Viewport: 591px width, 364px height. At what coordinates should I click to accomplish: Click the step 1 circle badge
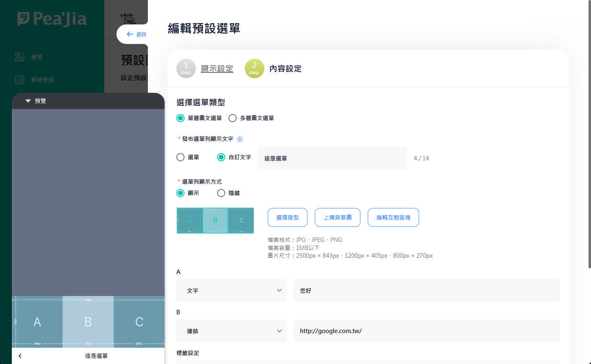point(186,68)
